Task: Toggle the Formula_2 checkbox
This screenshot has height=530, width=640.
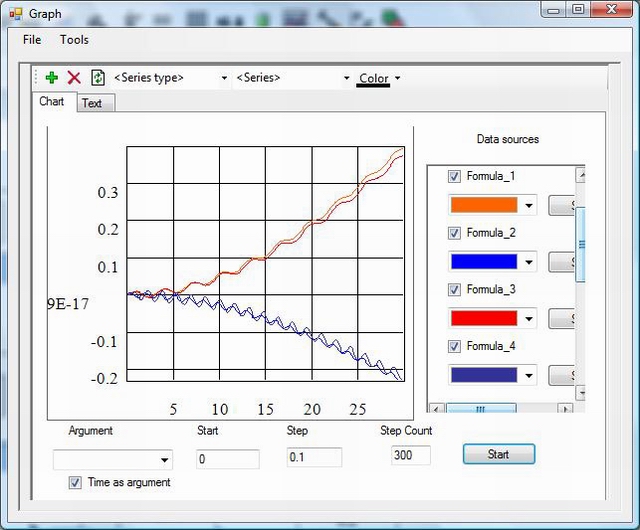Action: tap(454, 233)
